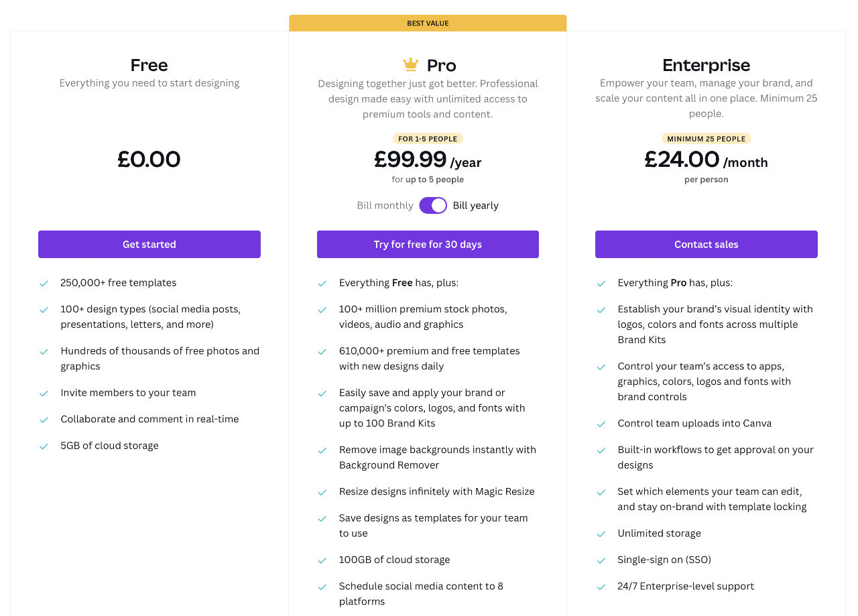Click the MINIMUM 25 PEOPLE badge
The height and width of the screenshot is (616, 858).
(x=707, y=139)
